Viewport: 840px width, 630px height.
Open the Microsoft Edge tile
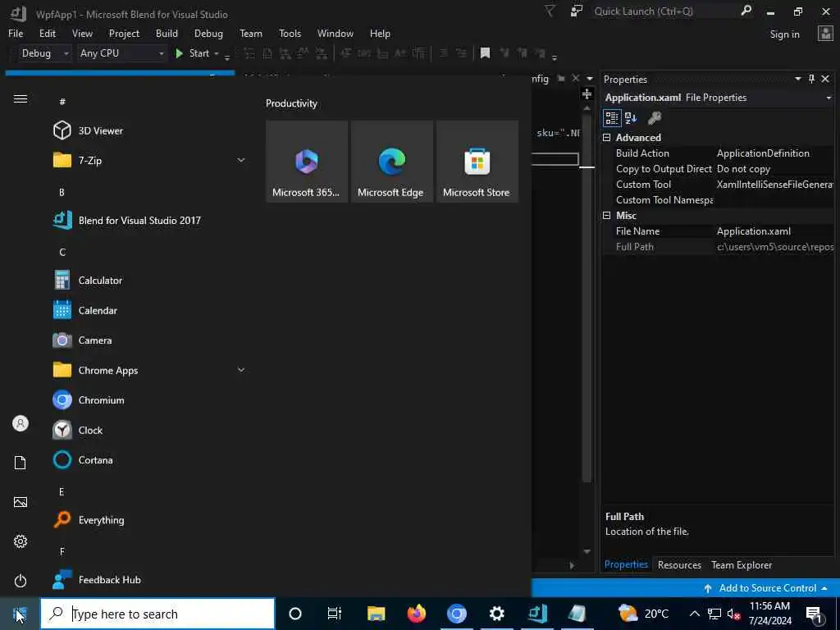click(x=391, y=162)
